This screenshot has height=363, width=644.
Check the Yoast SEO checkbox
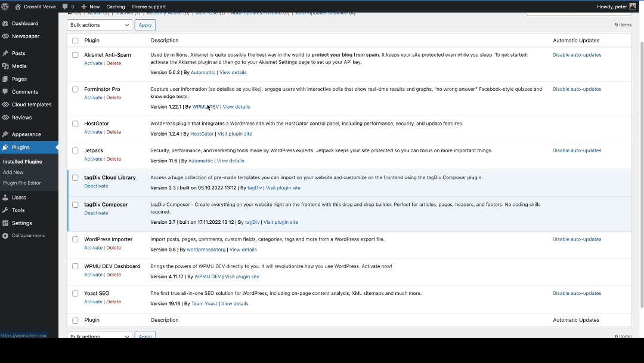click(x=75, y=294)
